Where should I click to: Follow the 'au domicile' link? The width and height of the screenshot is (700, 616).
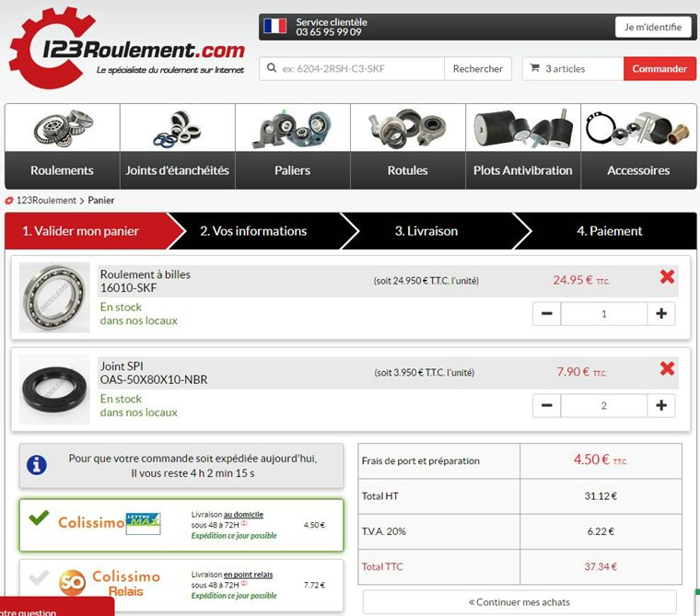tap(243, 515)
